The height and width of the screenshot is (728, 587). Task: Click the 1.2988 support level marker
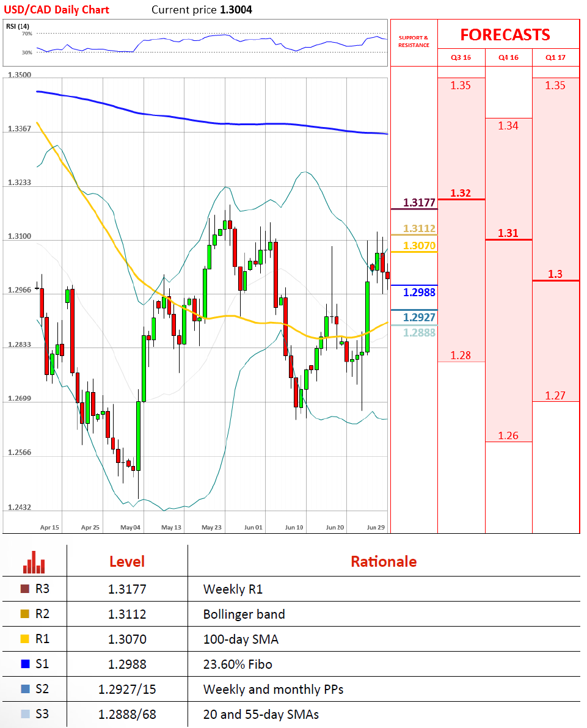pos(419,293)
